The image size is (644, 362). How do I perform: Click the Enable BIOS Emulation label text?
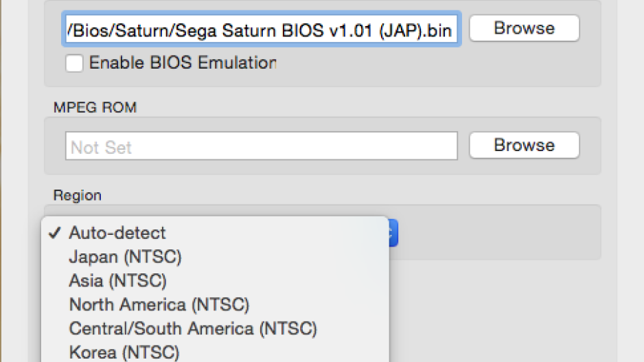(183, 63)
